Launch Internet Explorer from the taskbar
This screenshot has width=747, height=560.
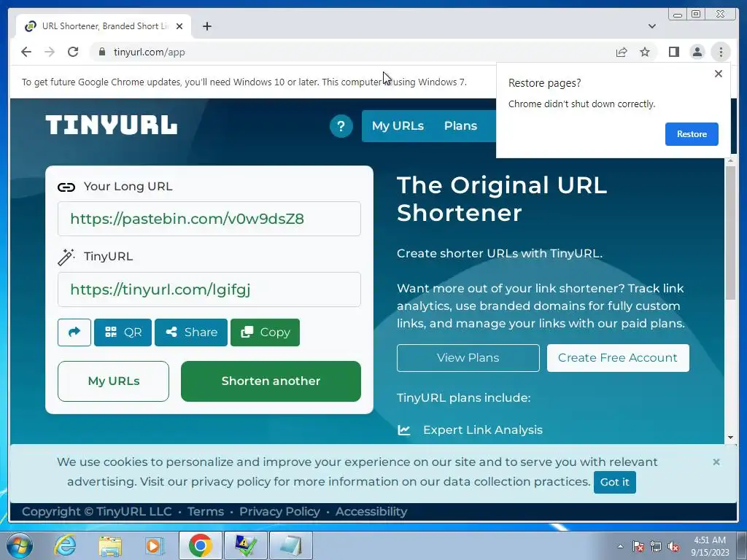click(65, 545)
